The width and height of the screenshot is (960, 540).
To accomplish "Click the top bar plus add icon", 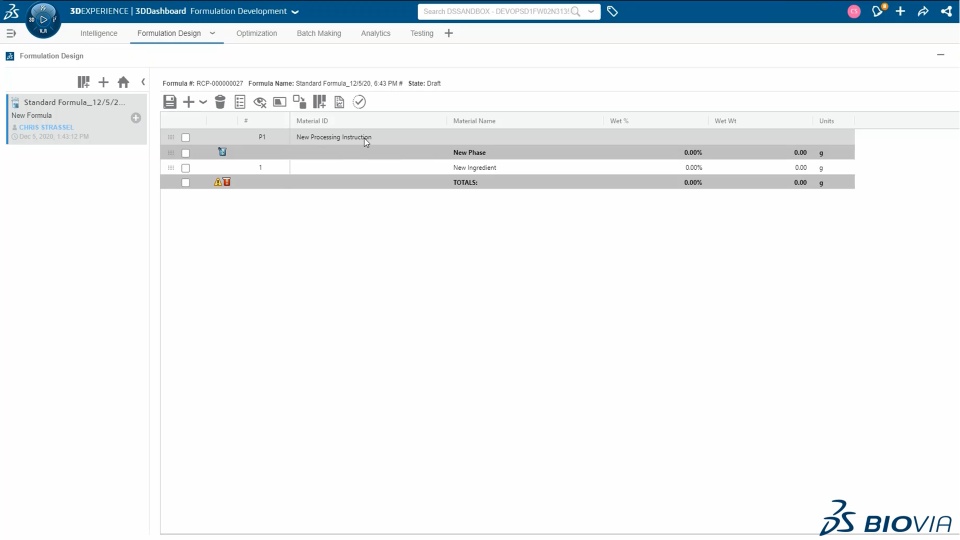I will tap(900, 11).
